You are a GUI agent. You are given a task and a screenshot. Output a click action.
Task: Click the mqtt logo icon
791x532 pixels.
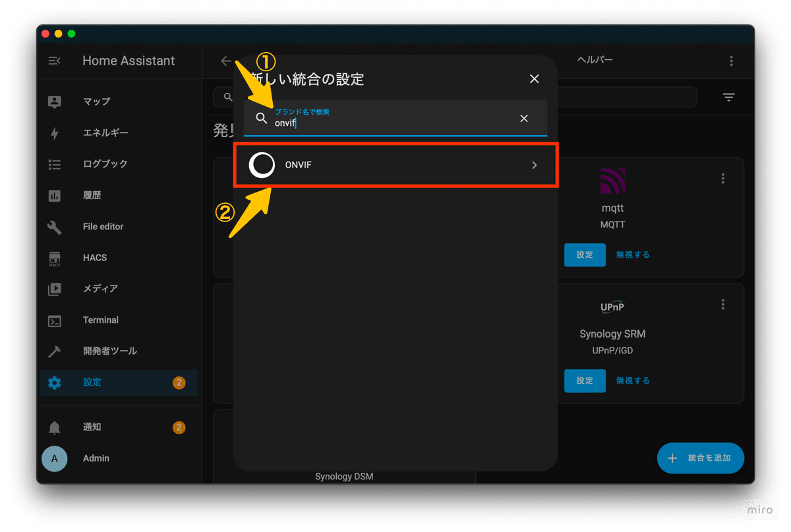click(612, 181)
